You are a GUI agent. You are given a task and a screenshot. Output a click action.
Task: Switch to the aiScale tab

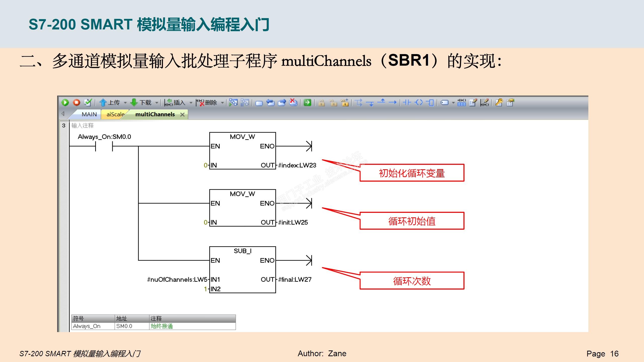click(x=115, y=114)
